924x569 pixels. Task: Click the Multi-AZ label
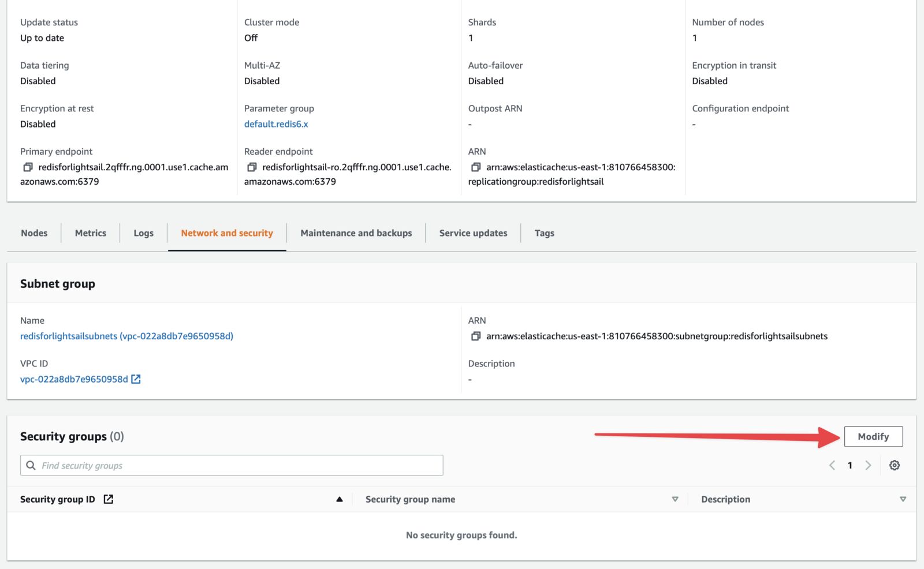262,66
